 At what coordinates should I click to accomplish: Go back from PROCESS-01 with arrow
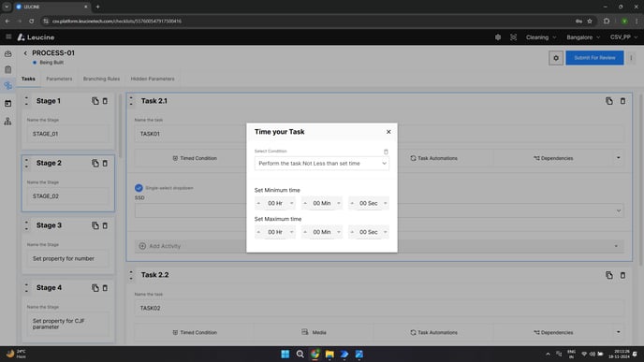tap(25, 53)
